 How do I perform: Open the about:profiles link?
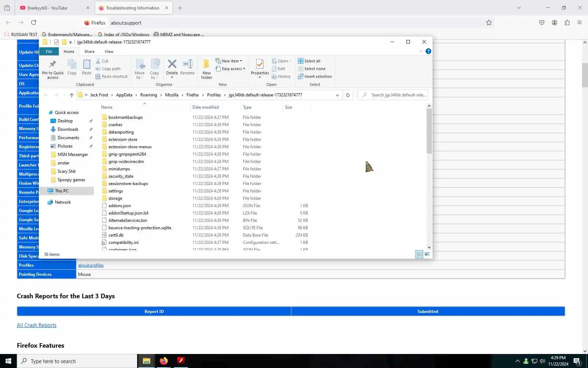point(91,265)
